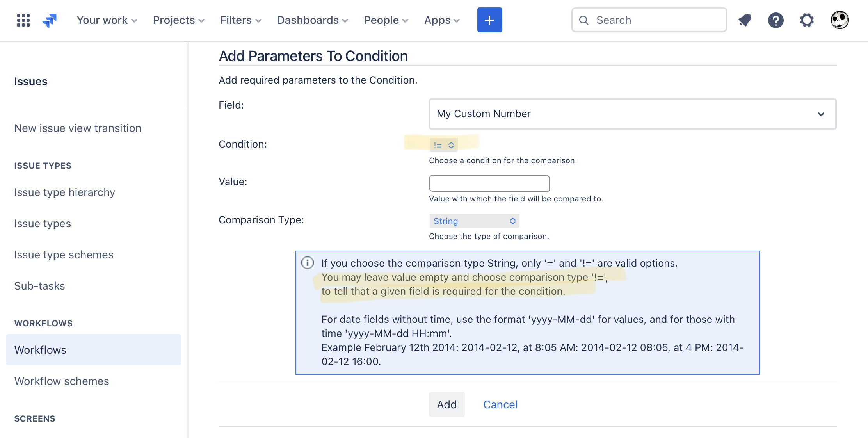Open the settings gear icon
Viewport: 868px width, 438px height.
click(807, 20)
